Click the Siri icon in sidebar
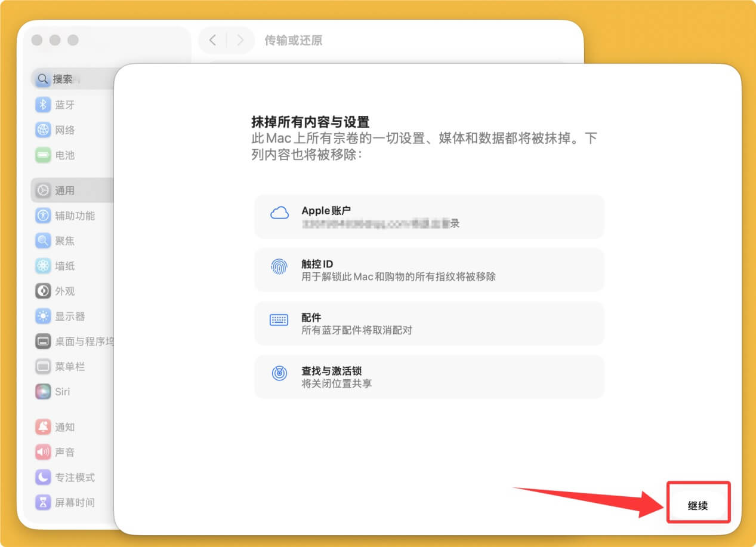 tap(43, 392)
